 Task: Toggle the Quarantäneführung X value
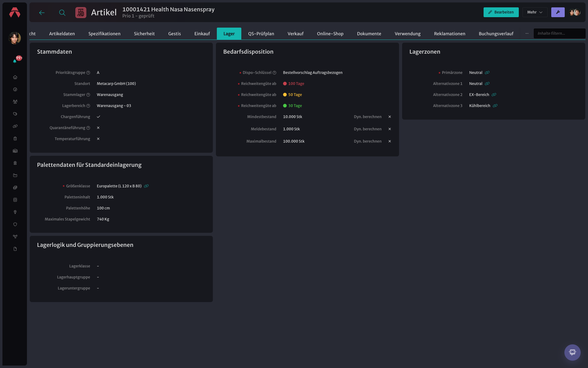tap(98, 128)
